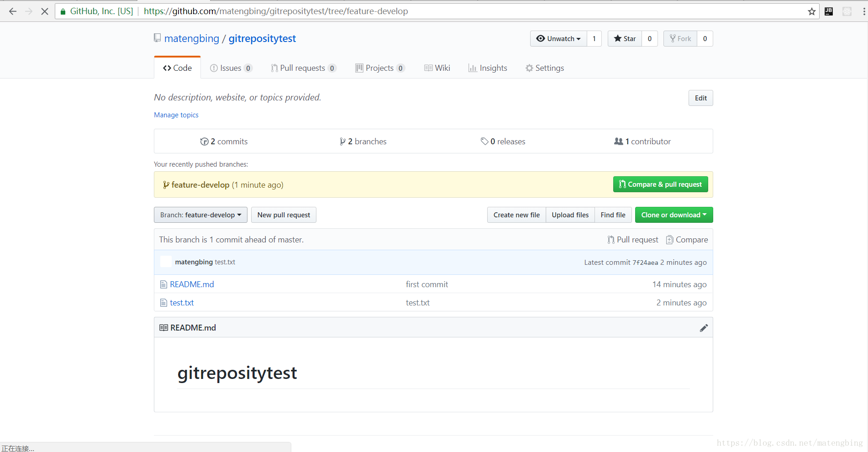The image size is (868, 452).
Task: Open the README.md file
Action: (192, 284)
